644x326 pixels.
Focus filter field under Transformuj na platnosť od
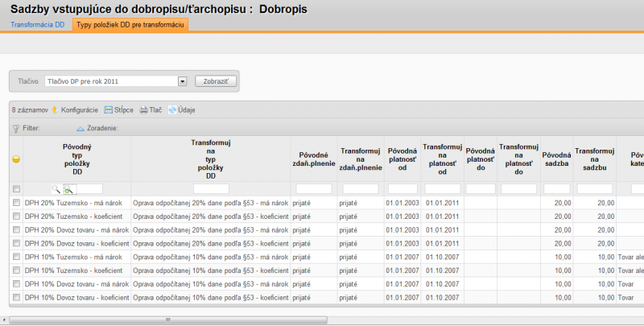442,189
